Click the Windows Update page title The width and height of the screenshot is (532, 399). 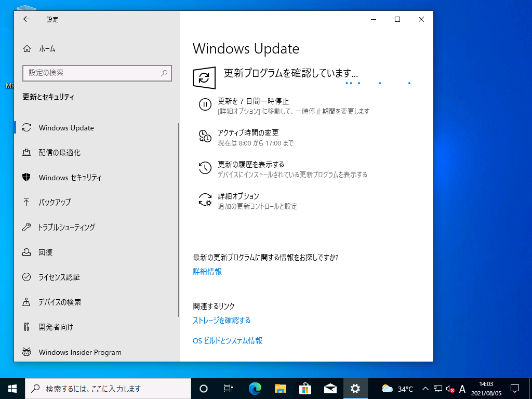[x=246, y=49]
